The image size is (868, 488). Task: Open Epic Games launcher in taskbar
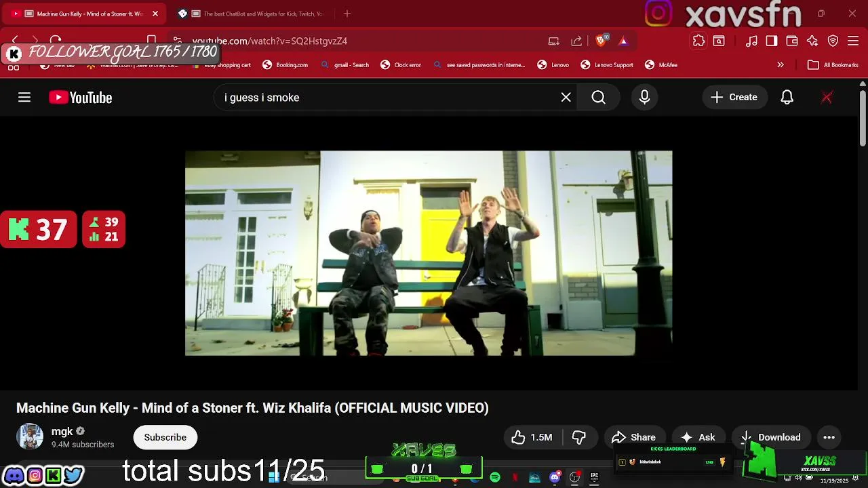coord(595,478)
